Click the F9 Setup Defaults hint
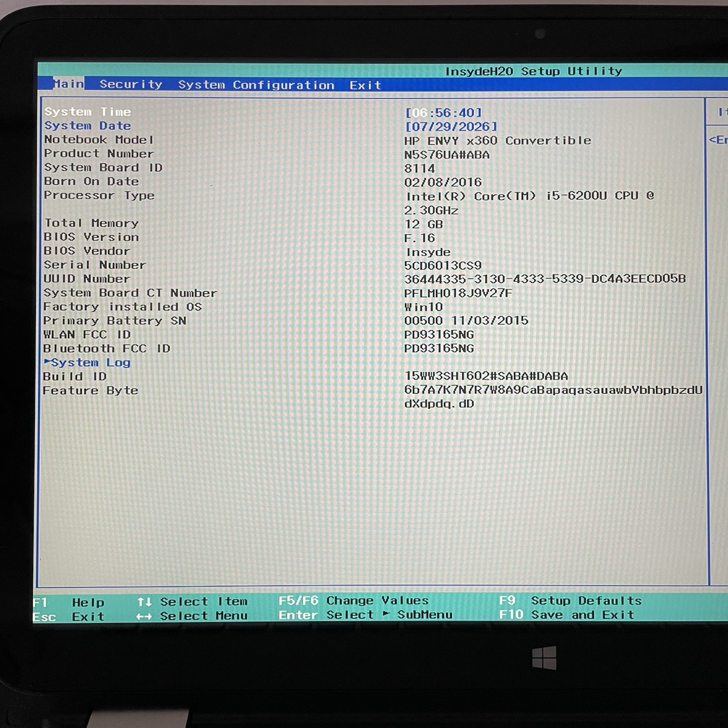 (570, 601)
